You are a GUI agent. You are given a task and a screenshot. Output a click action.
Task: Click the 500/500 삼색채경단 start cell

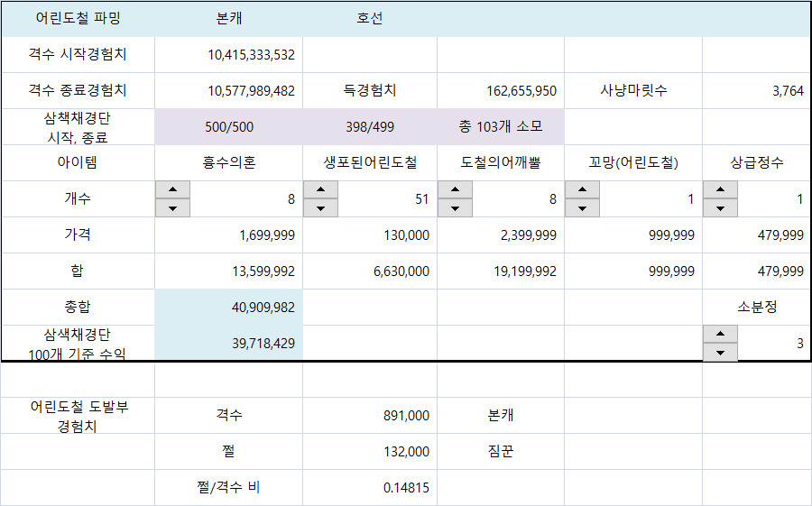coord(229,127)
